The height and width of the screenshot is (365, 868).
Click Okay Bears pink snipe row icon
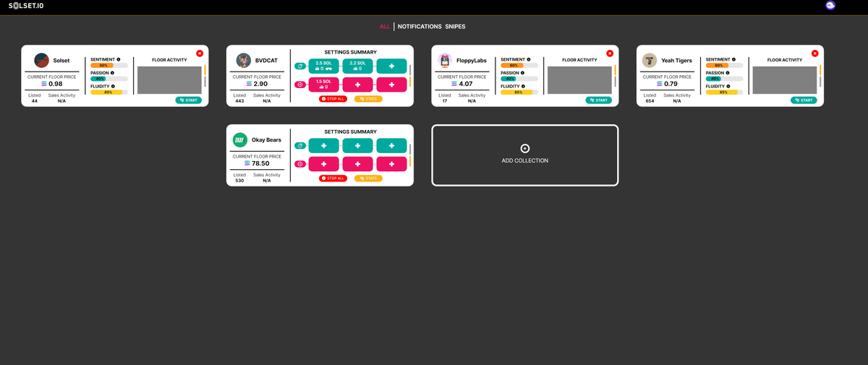pos(299,164)
